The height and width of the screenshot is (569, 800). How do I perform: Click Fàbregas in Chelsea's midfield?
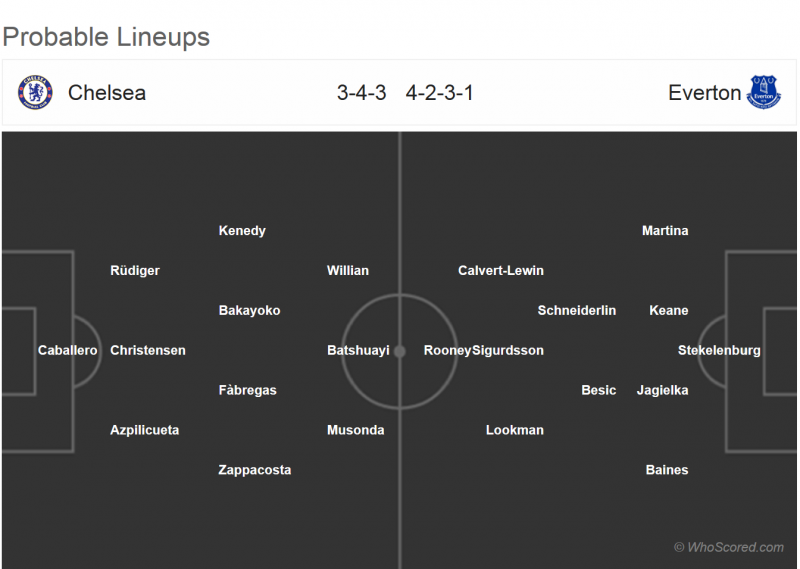[248, 390]
